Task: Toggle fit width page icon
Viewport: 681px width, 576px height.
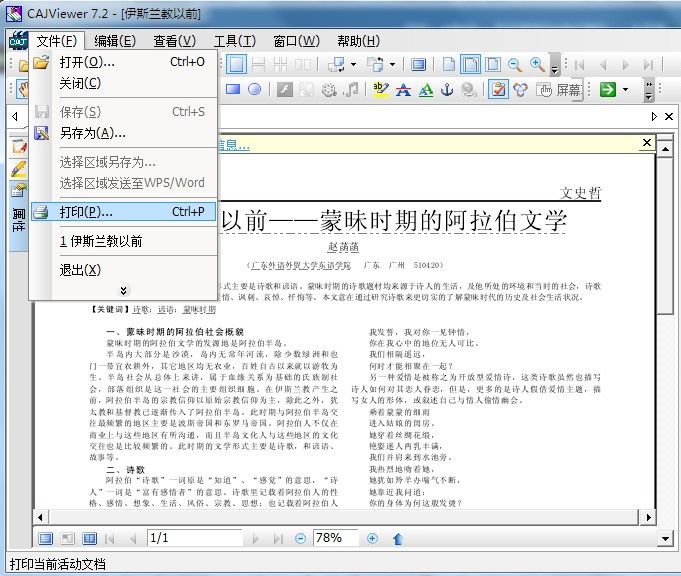Action: 471,65
